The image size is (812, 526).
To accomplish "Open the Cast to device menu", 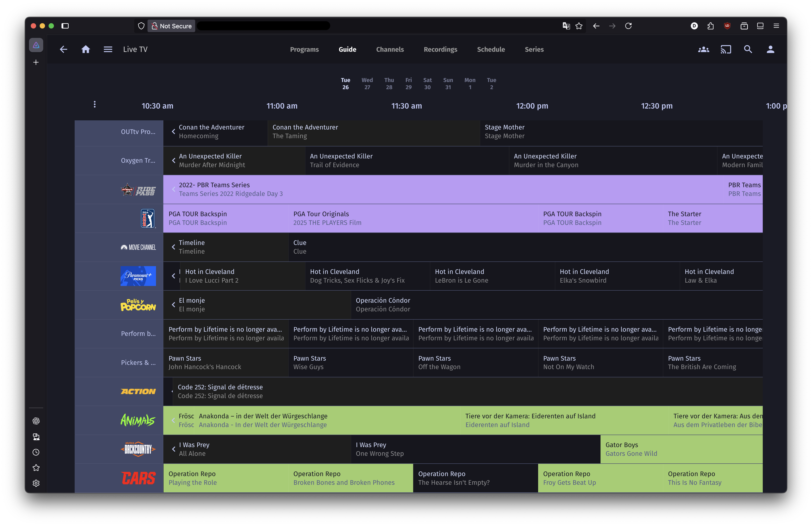I will [x=726, y=49].
